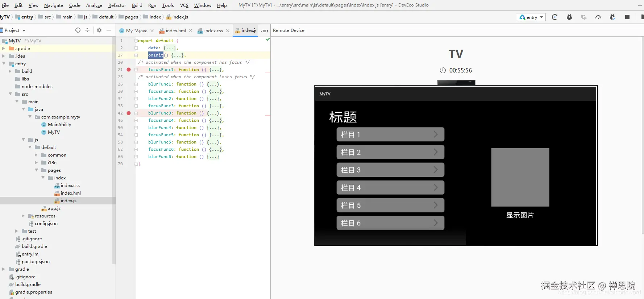This screenshot has width=644, height=299.
Task: Click the Collapse All icon in Project panel
Action: (87, 30)
